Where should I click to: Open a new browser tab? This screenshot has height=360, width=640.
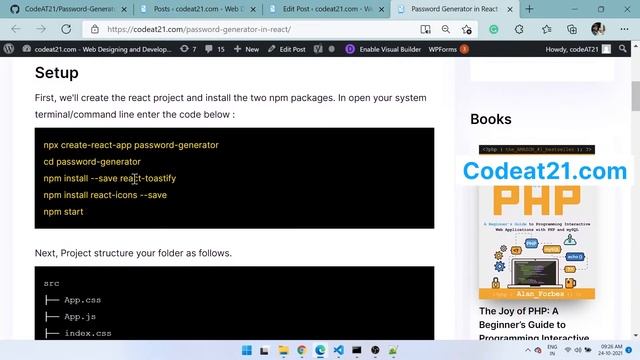tap(529, 9)
